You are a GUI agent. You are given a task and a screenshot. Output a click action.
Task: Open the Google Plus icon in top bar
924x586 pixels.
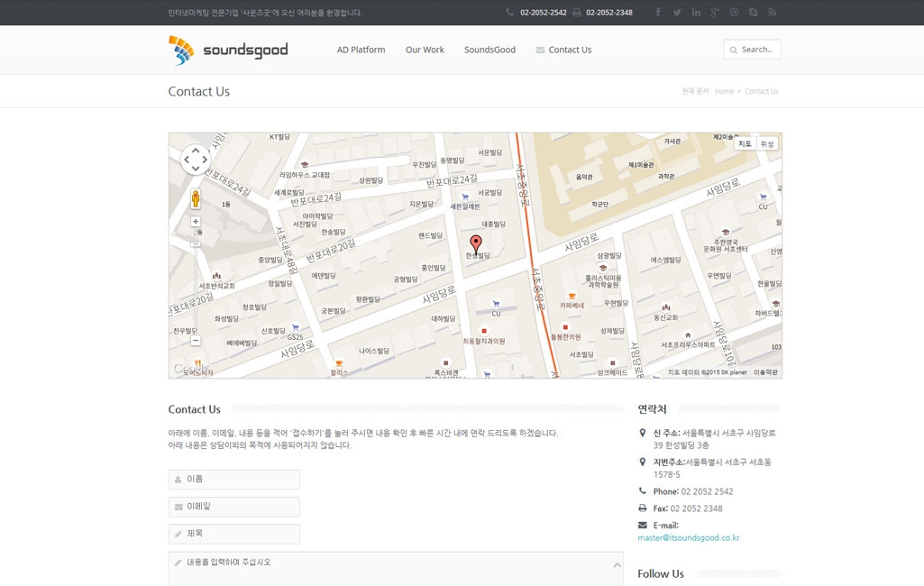[x=715, y=13]
